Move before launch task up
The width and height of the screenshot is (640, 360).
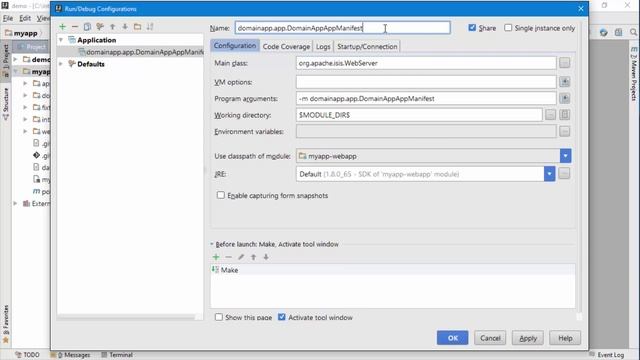coord(253,257)
